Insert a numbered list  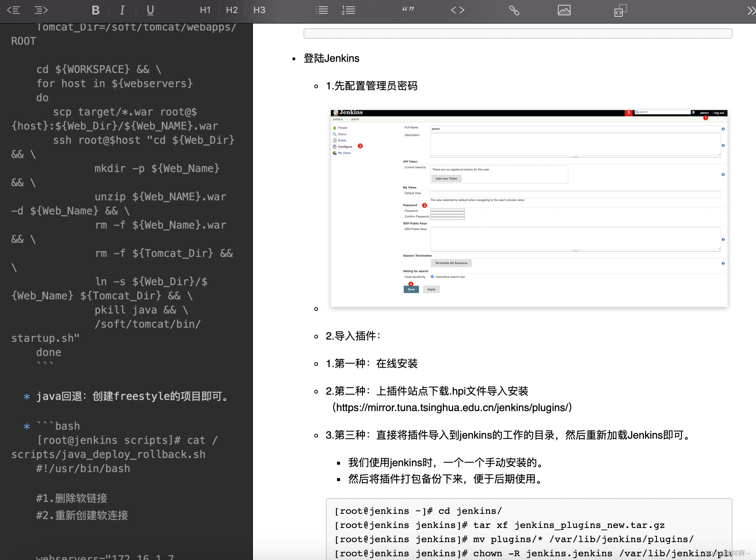pos(348,10)
